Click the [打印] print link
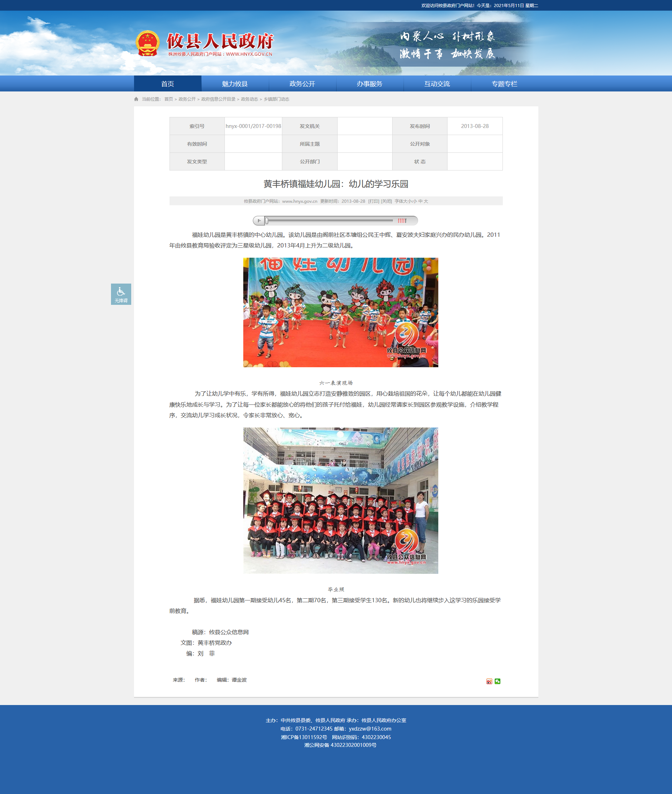Image resolution: width=672 pixels, height=794 pixels. click(373, 201)
